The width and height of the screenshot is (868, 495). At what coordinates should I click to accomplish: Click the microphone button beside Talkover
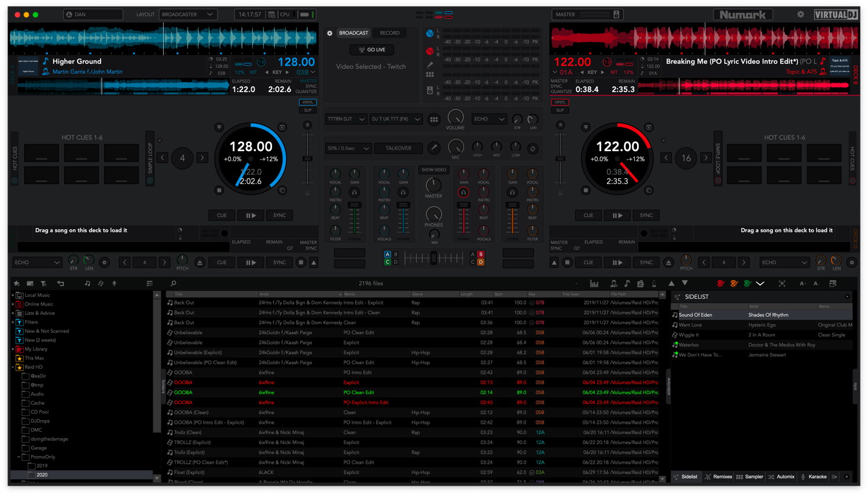(x=433, y=148)
